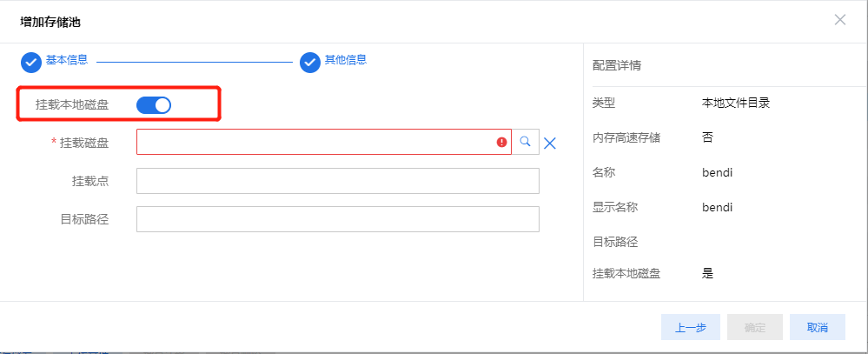The width and height of the screenshot is (868, 354).
Task: Click the 挂载点 text field
Action: (x=337, y=181)
